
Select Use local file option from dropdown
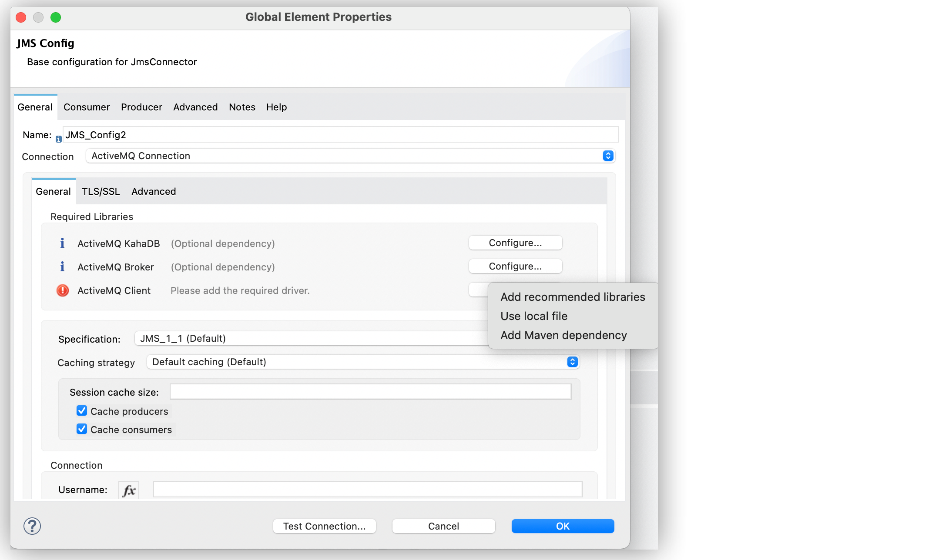[x=534, y=316]
